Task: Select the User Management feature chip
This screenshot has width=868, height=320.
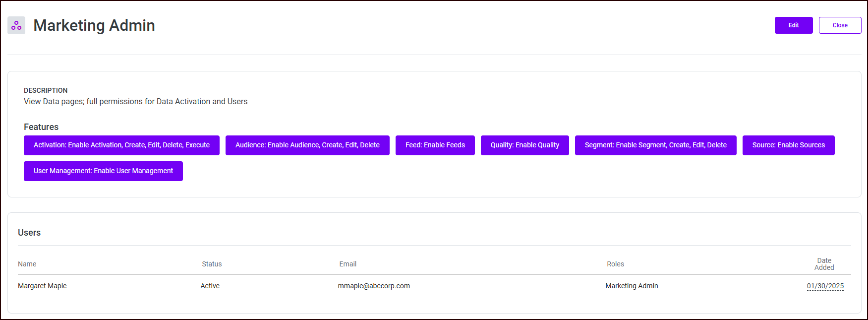Action: click(x=103, y=171)
